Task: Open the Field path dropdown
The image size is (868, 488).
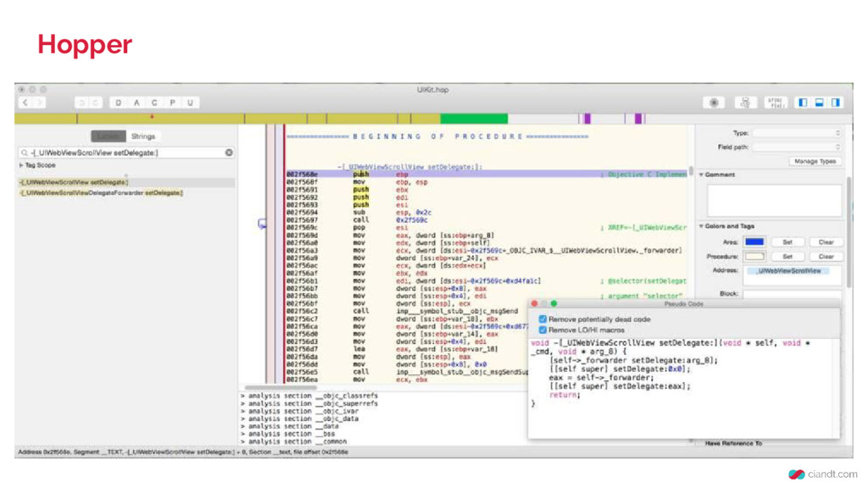Action: point(797,147)
